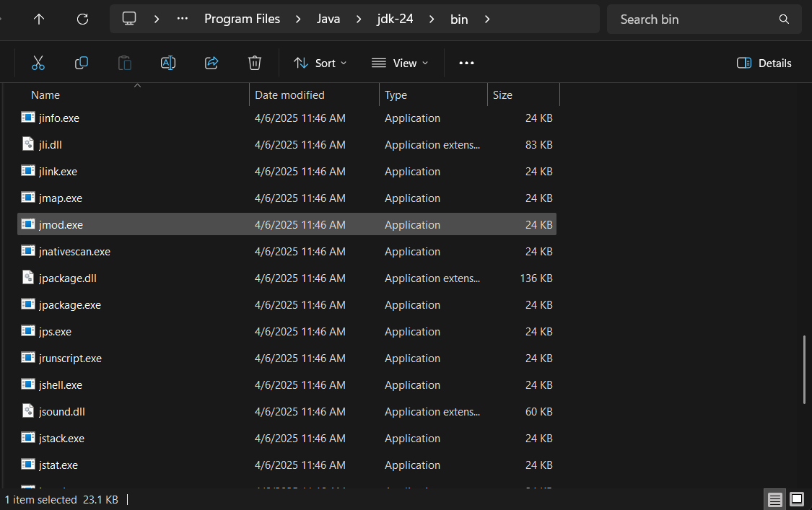Expand chevron after bin in address bar

click(x=487, y=19)
